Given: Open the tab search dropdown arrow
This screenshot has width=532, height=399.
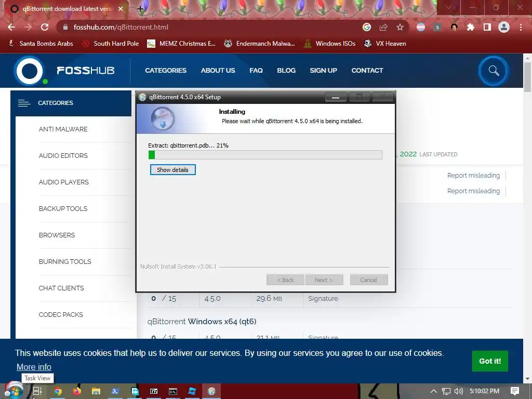Looking at the screenshot, I should pyautogui.click(x=448, y=7).
